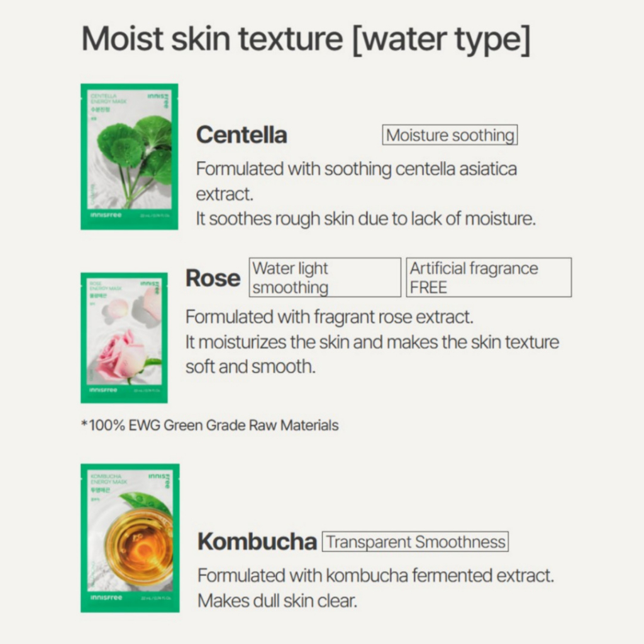Select the Artificial fragrance FREE tag
644x644 pixels.
pos(489,277)
